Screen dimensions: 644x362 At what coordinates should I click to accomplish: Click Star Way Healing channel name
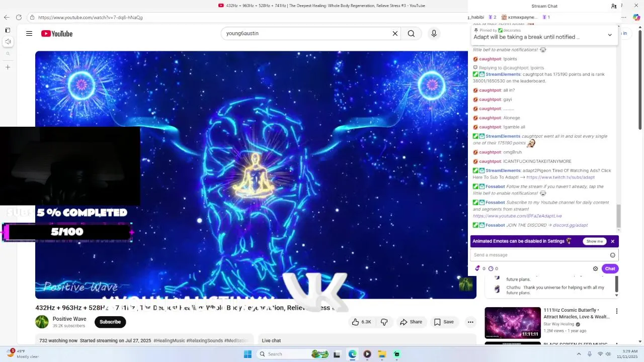(558, 324)
